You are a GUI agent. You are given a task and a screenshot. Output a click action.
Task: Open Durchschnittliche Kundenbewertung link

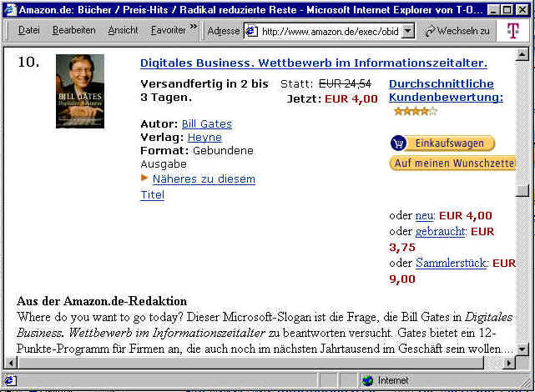[x=446, y=90]
